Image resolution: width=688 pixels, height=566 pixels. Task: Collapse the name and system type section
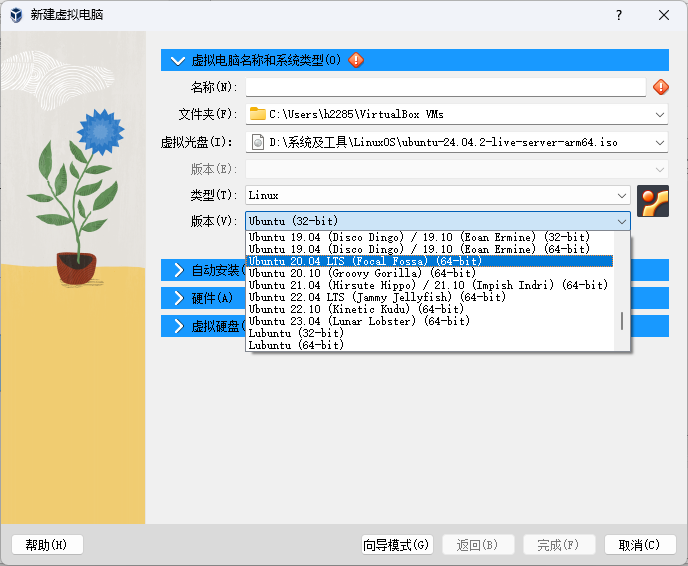click(x=178, y=61)
